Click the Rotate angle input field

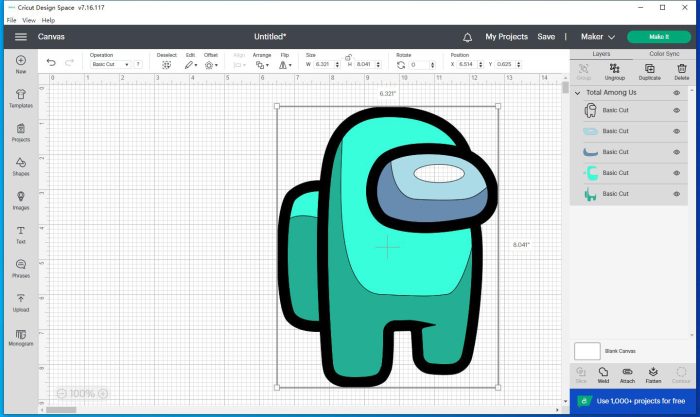pyautogui.click(x=419, y=65)
